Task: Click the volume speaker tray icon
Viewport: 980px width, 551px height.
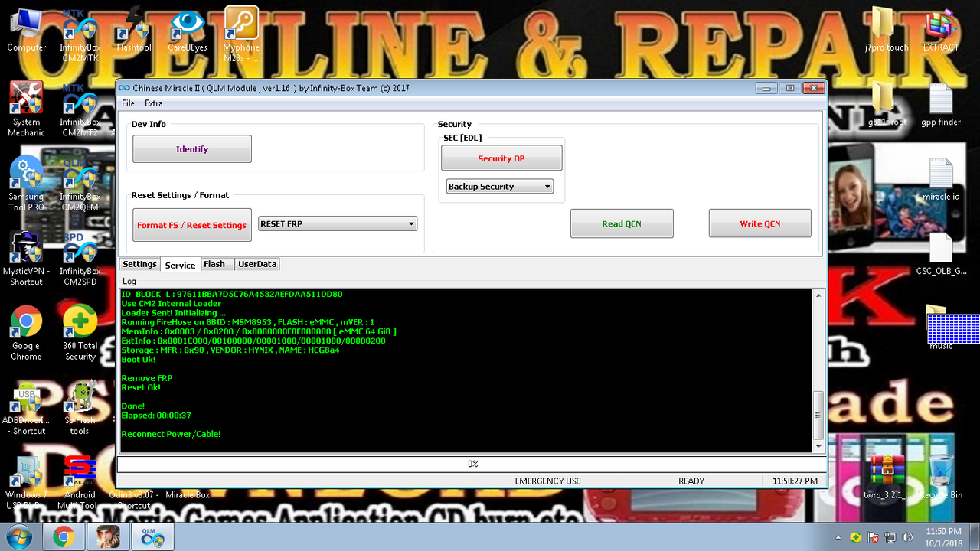Action: 908,537
